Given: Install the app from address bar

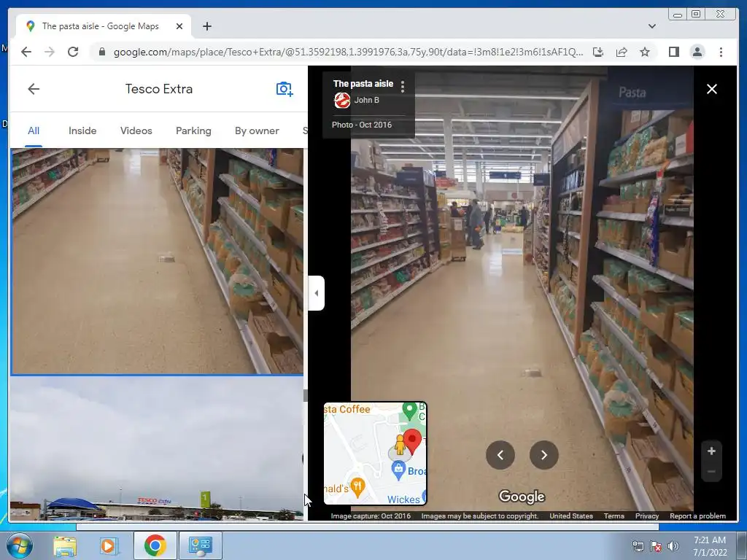Looking at the screenshot, I should pyautogui.click(x=598, y=52).
